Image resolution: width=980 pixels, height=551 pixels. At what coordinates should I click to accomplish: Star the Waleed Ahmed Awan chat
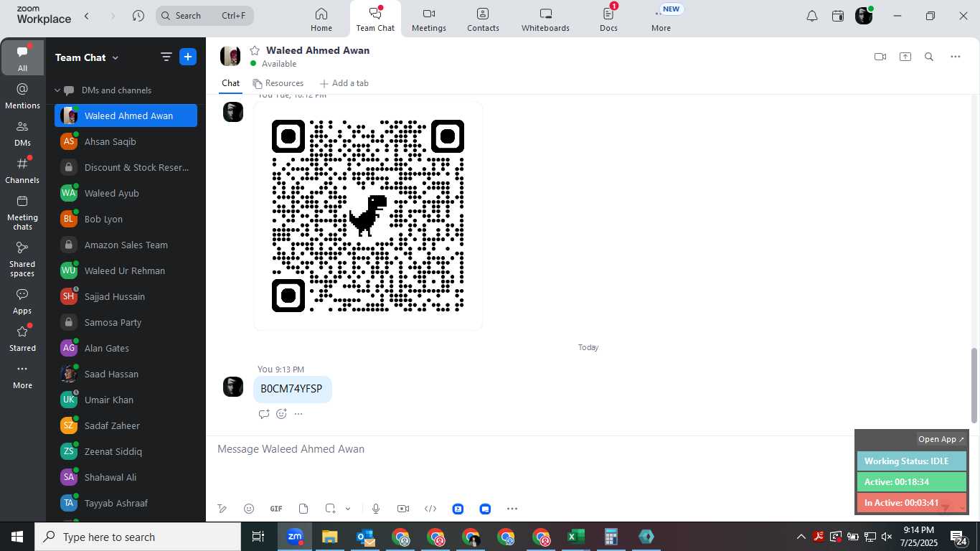point(255,50)
